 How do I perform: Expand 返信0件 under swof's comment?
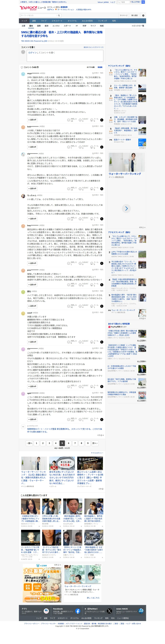(32, 342)
